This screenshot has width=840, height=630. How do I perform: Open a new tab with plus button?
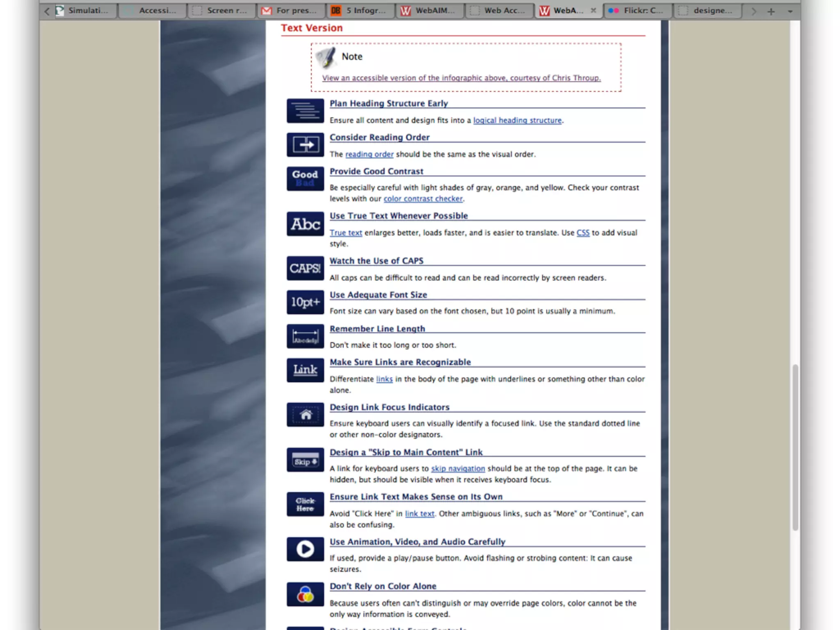pyautogui.click(x=771, y=11)
